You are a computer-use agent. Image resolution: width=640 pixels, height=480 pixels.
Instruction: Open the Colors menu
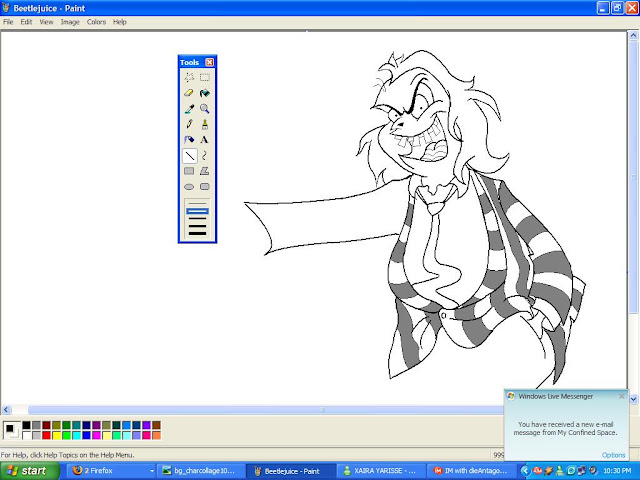pos(96,22)
